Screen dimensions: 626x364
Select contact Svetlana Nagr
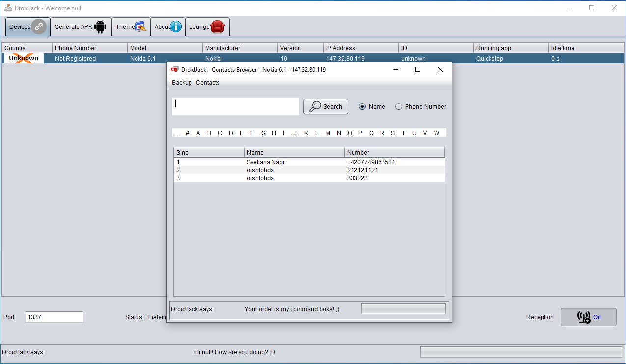(266, 162)
